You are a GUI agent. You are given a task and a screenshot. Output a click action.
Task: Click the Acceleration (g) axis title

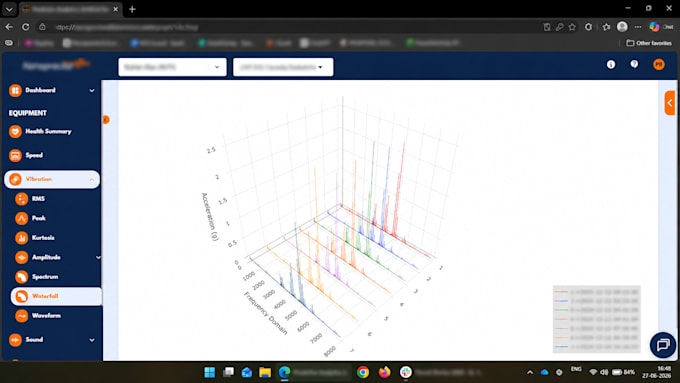pos(210,216)
